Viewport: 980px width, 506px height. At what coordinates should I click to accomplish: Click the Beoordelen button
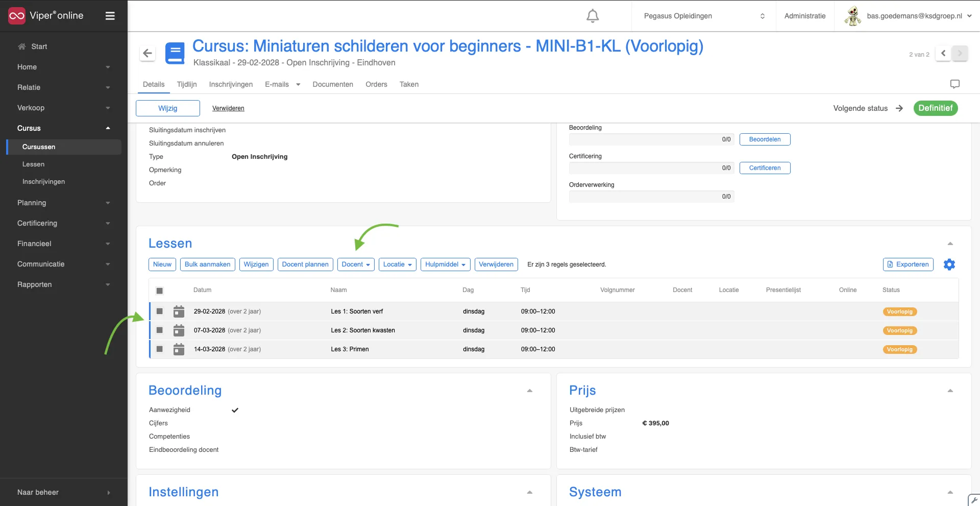(x=765, y=139)
